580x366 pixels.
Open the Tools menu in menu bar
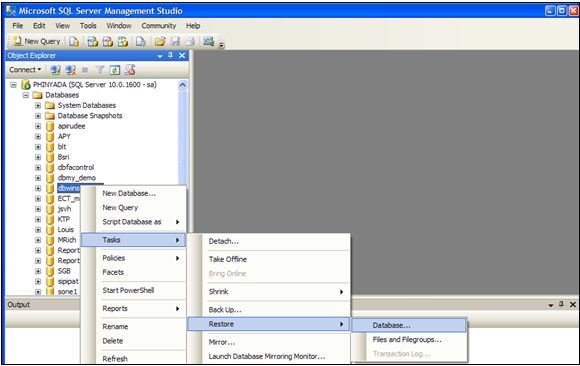88,26
